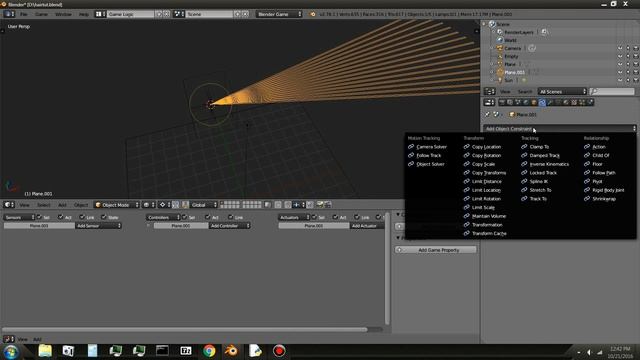Select Copy Location constraint
Image resolution: width=640 pixels, height=360 pixels.
482,147
